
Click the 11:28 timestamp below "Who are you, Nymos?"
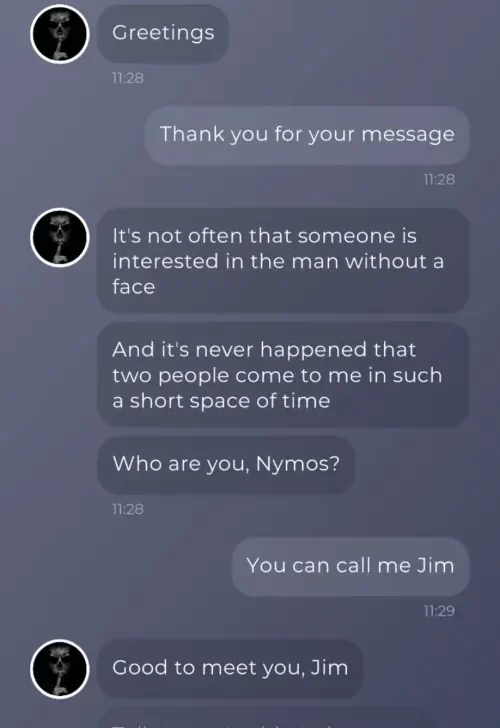pos(128,509)
